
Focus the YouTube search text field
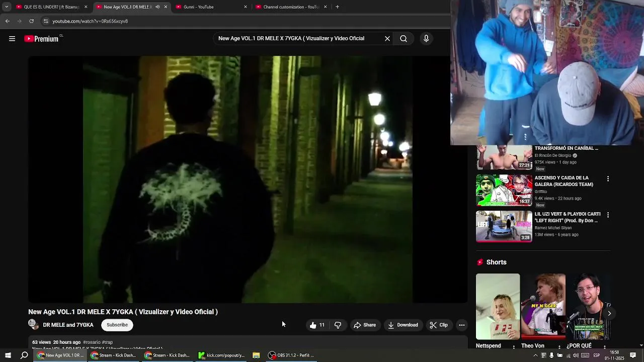pyautogui.click(x=299, y=38)
